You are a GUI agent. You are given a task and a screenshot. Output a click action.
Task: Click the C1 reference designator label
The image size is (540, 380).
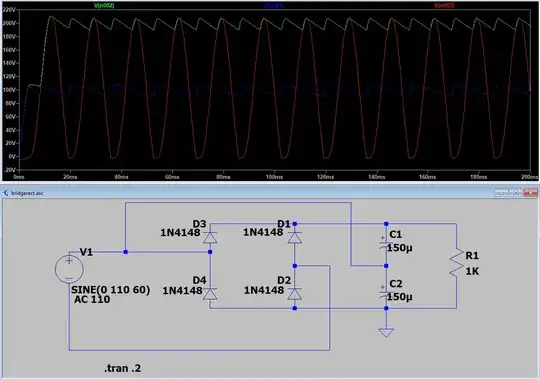click(396, 235)
